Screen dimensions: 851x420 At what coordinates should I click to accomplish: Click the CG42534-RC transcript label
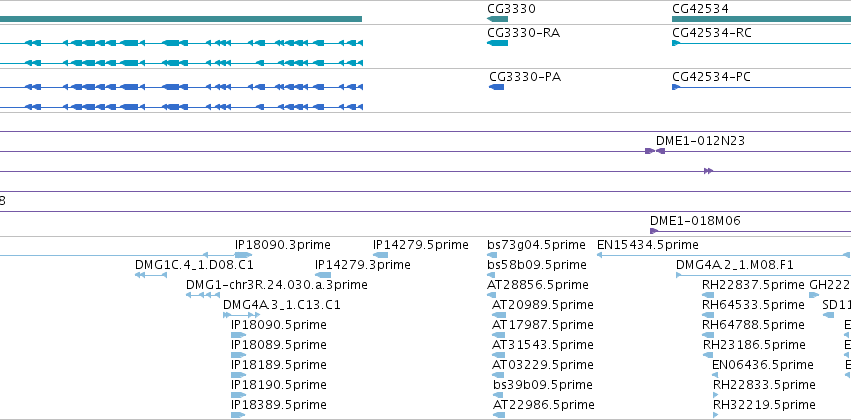coord(712,33)
